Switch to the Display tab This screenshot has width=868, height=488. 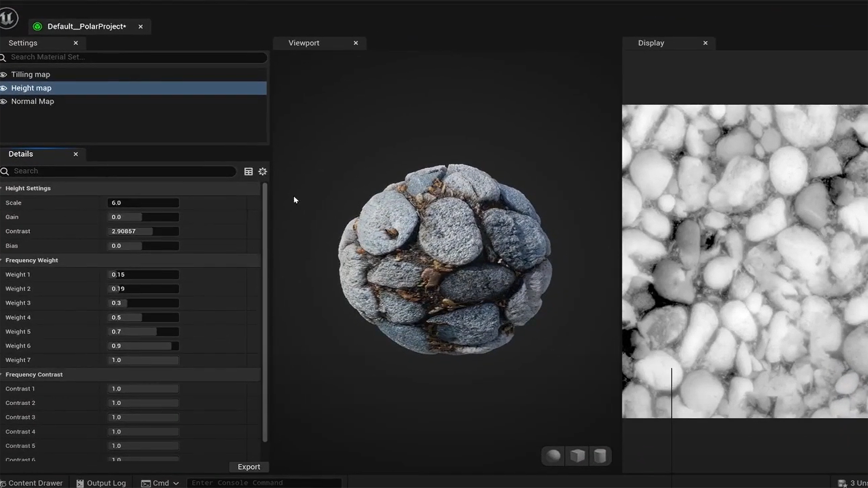(x=651, y=43)
